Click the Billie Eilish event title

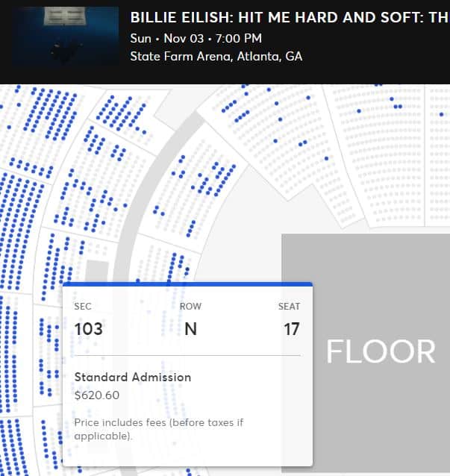tap(290, 17)
